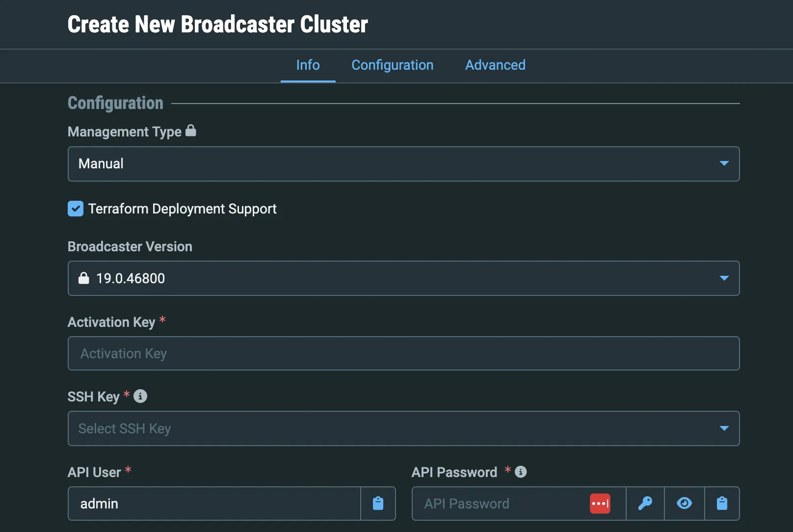Click the API User input field
Screen dimensions: 793x532
214,504
